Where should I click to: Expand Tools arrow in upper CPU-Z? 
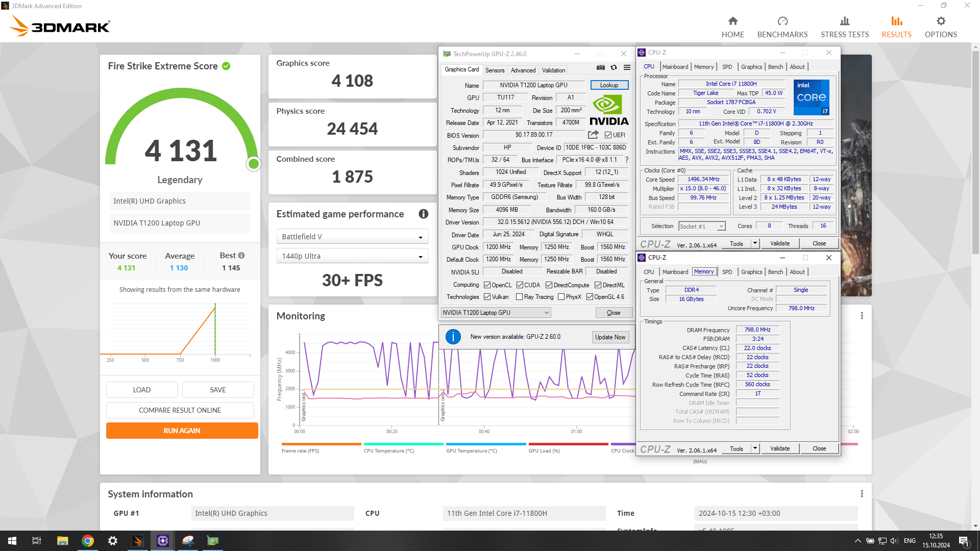pyautogui.click(x=755, y=243)
